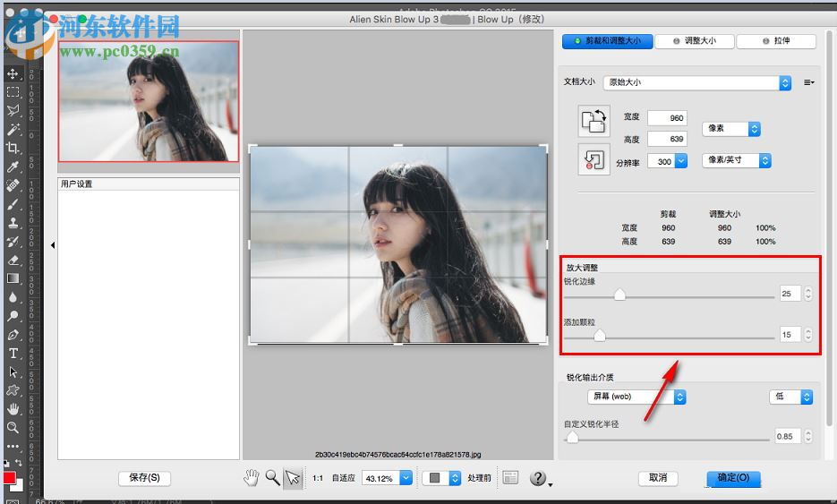Viewport: 837px width, 504px height.
Task: Open the 像素/英寸 resolution unit dropdown
Action: [737, 160]
